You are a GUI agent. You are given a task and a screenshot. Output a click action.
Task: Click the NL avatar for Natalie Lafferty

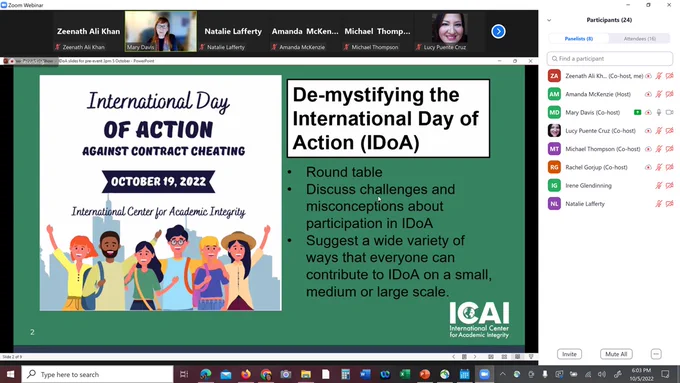(x=554, y=203)
